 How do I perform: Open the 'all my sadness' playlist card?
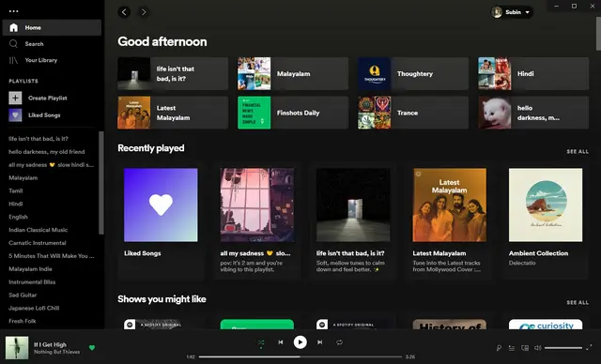257,222
